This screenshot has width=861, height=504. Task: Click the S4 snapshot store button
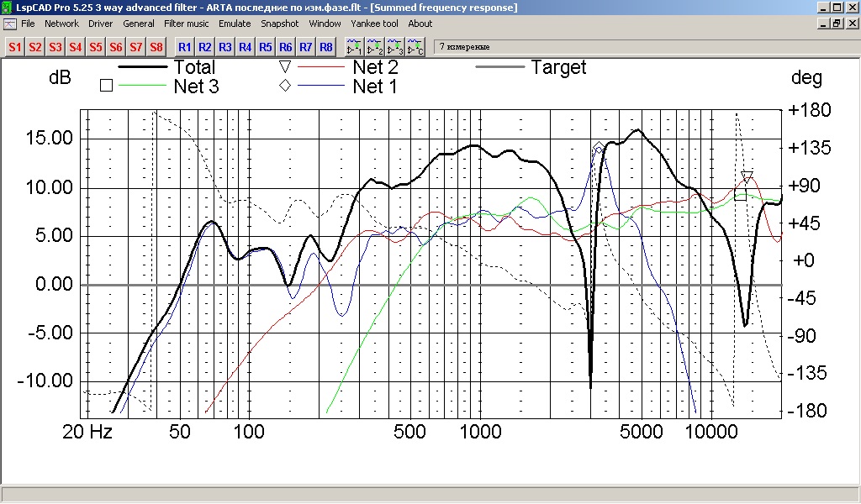pyautogui.click(x=75, y=47)
